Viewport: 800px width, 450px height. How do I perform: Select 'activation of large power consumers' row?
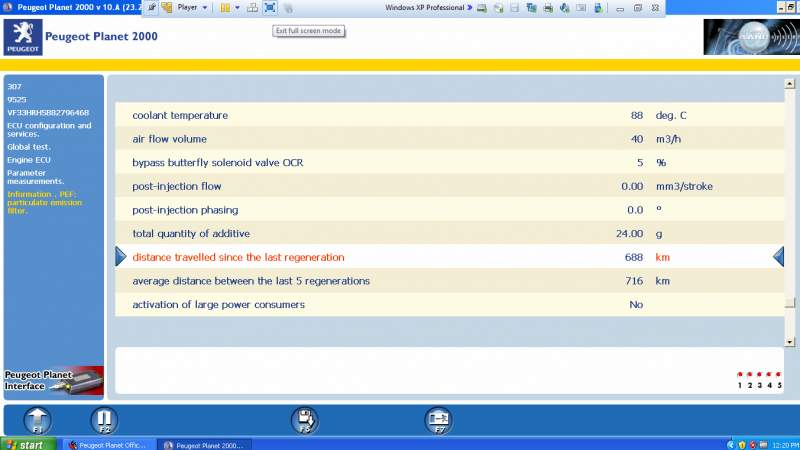pyautogui.click(x=449, y=304)
